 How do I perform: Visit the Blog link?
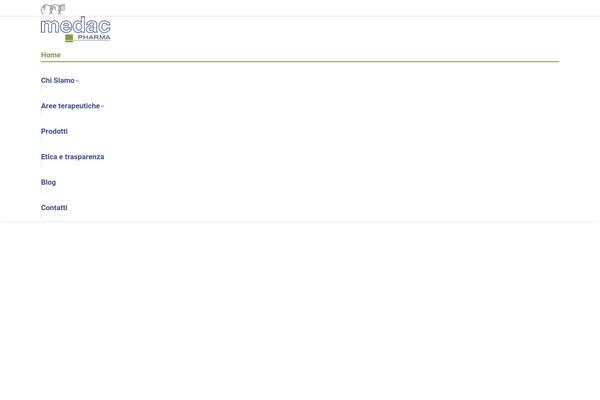click(48, 182)
